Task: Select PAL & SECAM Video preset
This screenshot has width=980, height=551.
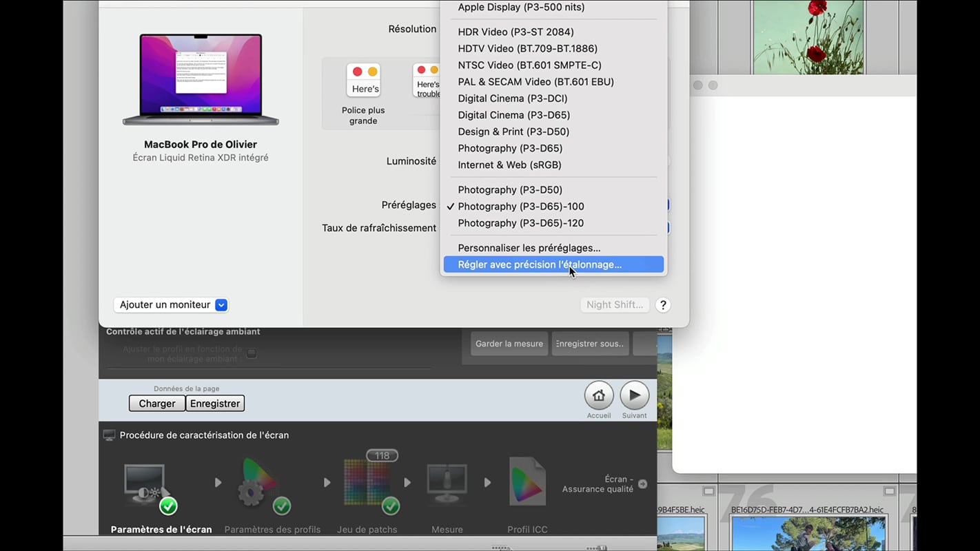Action: pyautogui.click(x=553, y=81)
